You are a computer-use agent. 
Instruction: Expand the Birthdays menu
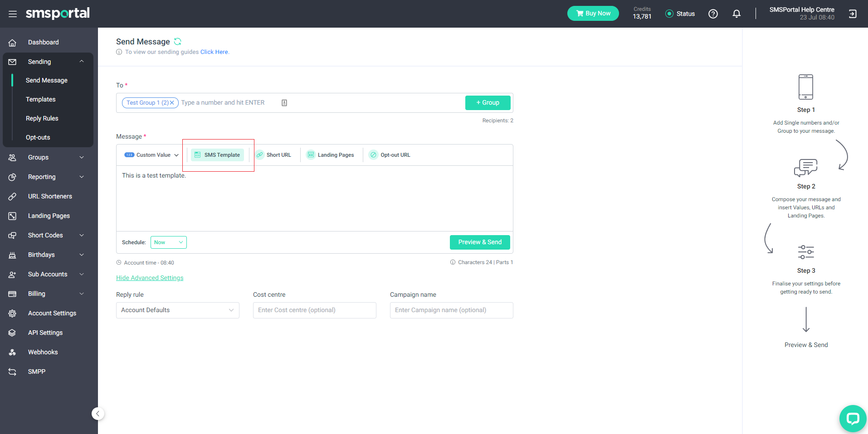(x=82, y=255)
